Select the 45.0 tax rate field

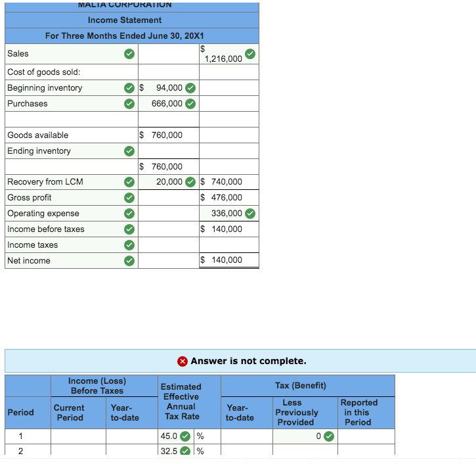click(176, 436)
